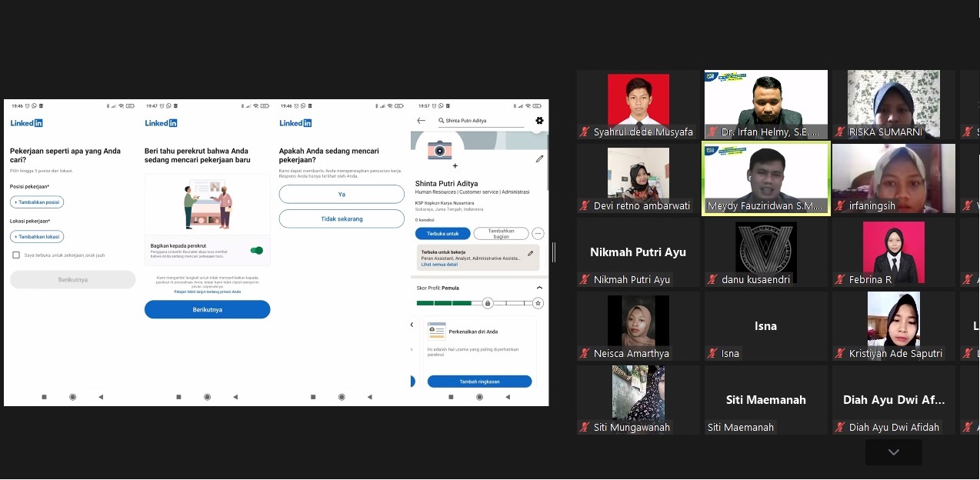Screen dimensions: 980x480
Task: Open the three-dots more options button
Action: tap(538, 234)
